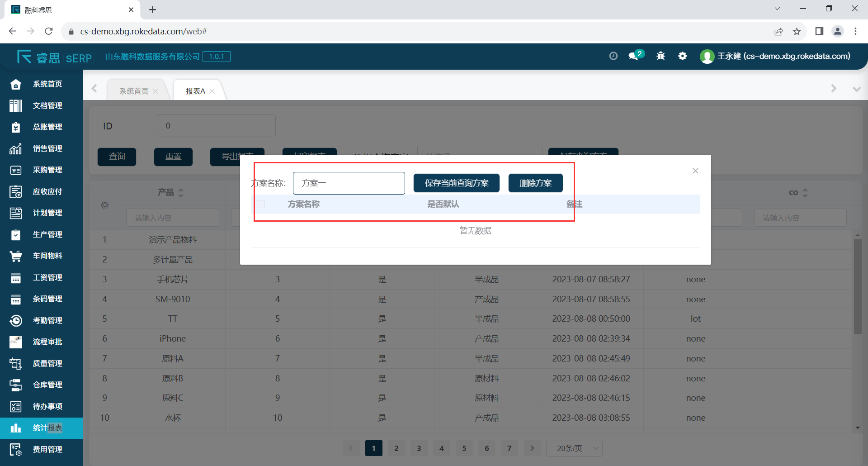Open the 20条/页 page size dropdown
This screenshot has width=868, height=466.
(x=574, y=448)
